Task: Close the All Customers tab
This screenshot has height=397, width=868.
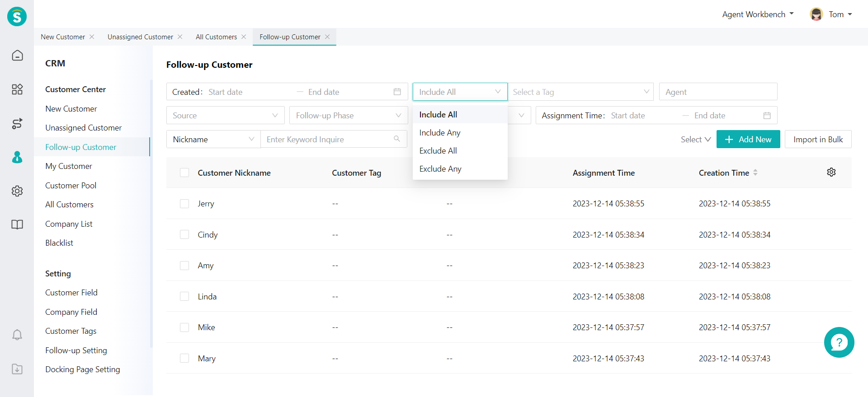Action: coord(244,37)
